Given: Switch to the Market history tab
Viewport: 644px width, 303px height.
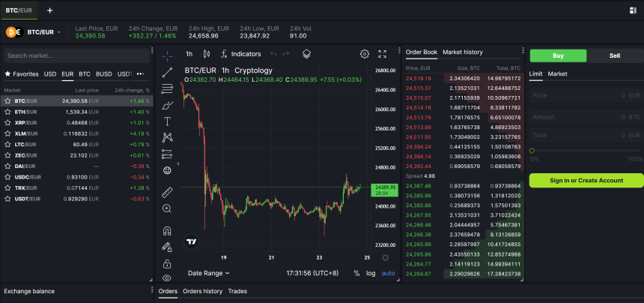Looking at the screenshot, I should (x=463, y=52).
